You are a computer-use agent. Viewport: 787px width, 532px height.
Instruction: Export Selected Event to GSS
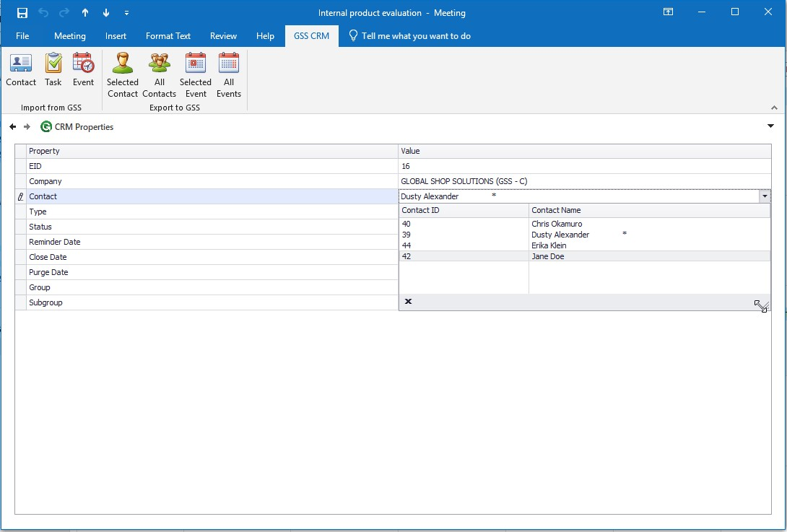pyautogui.click(x=195, y=75)
